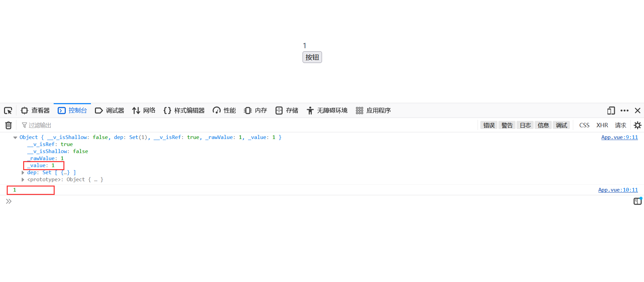
Task: Toggle the 调试 debug filter
Action: coord(561,125)
